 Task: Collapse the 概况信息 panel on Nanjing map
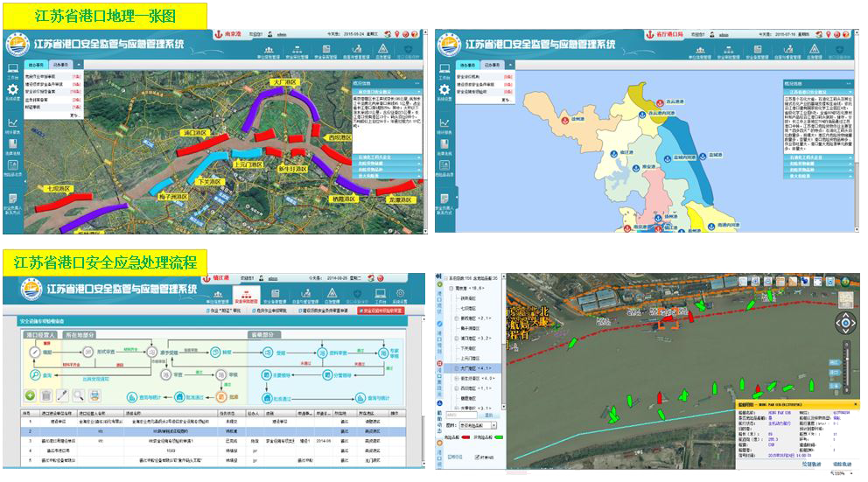417,83
